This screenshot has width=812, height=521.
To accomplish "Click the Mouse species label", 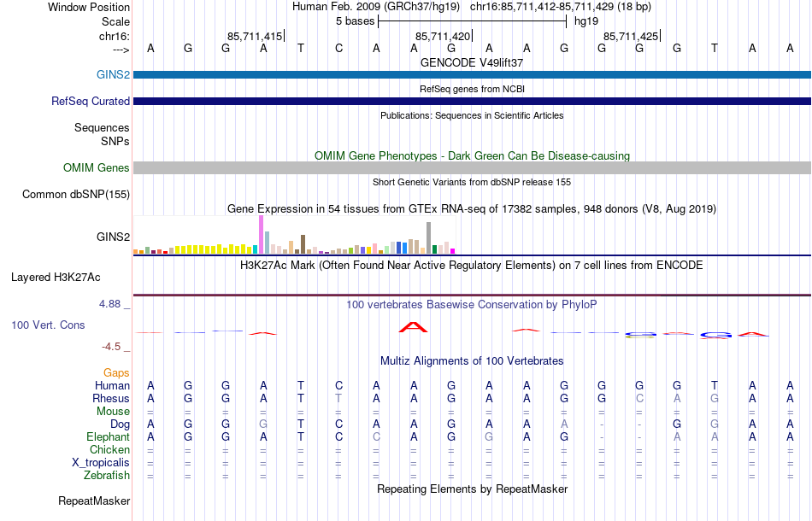I will (x=113, y=412).
